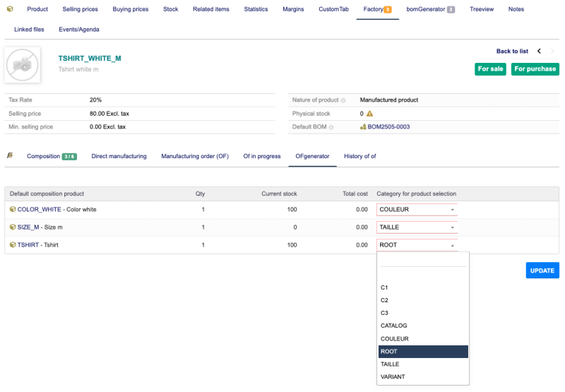Viewport: 565px width, 392px height.
Task: Switch to the Selling prices tab
Action: [81, 9]
